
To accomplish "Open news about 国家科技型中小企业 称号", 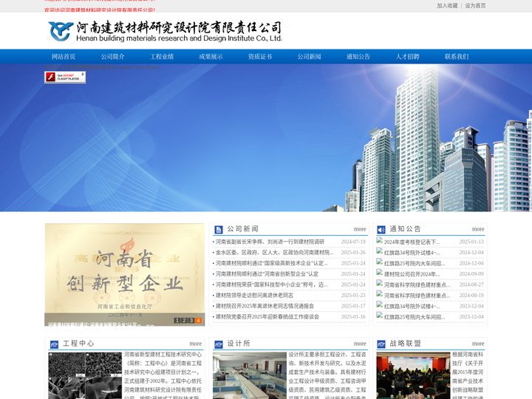I will (x=272, y=284).
